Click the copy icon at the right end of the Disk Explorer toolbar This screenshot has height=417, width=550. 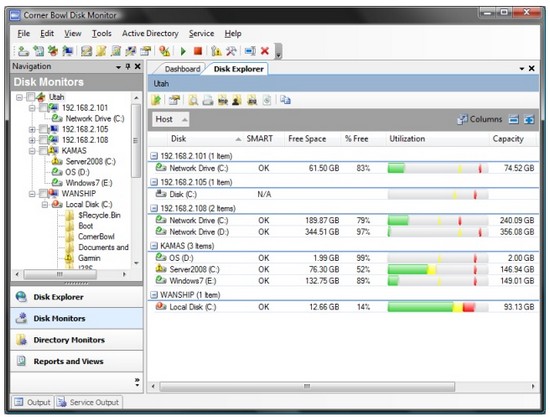pos(285,100)
